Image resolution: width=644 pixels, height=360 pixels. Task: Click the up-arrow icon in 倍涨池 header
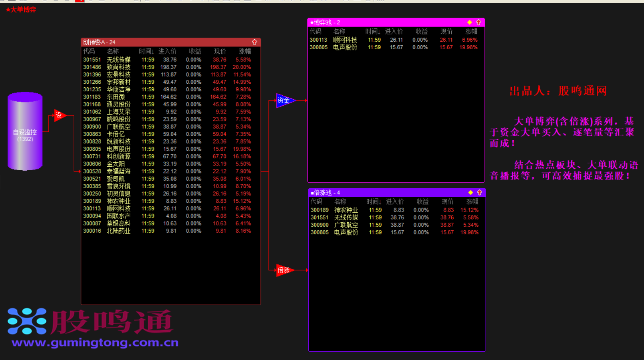[x=480, y=193]
